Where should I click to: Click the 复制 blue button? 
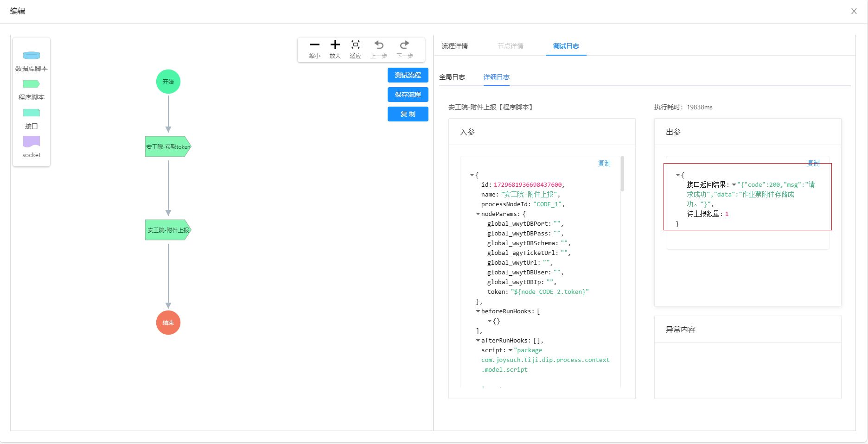(408, 114)
